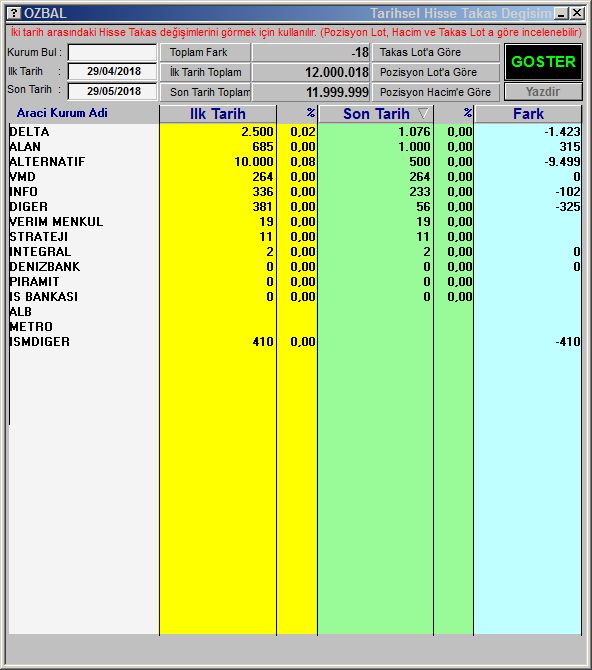The image size is (592, 670).
Task: Click the Araci Kurum Adi header
Action: (62, 113)
